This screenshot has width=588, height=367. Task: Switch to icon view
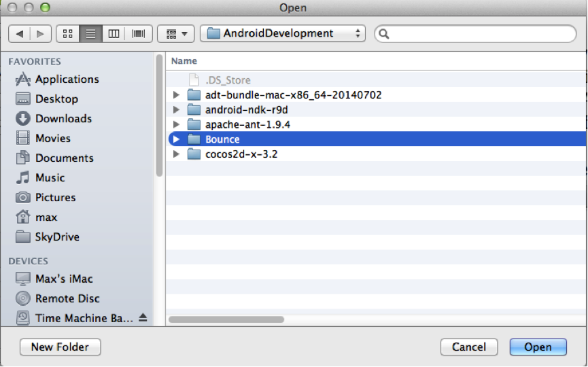pyautogui.click(x=68, y=34)
